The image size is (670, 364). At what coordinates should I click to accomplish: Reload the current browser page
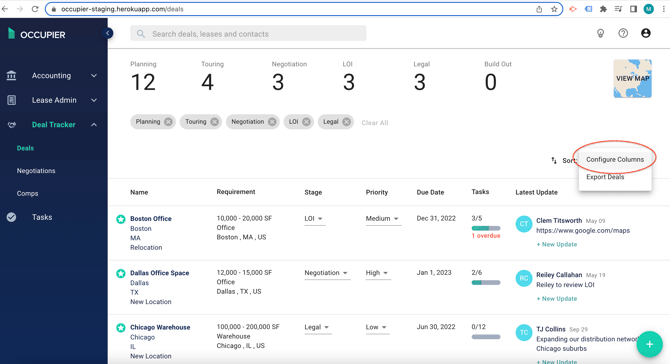click(35, 9)
